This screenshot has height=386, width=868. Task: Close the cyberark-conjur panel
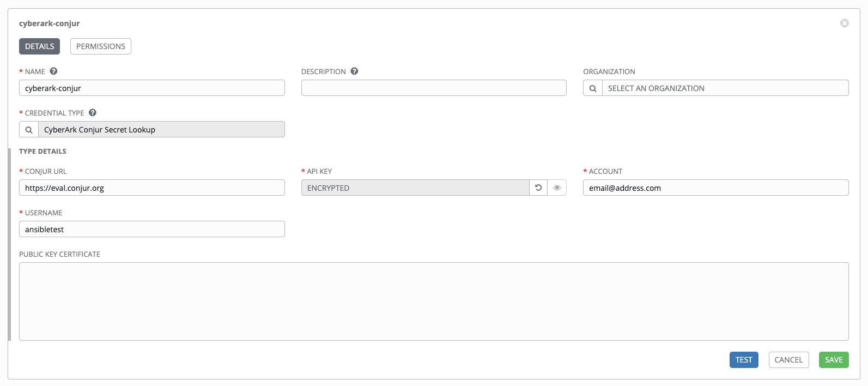click(845, 23)
